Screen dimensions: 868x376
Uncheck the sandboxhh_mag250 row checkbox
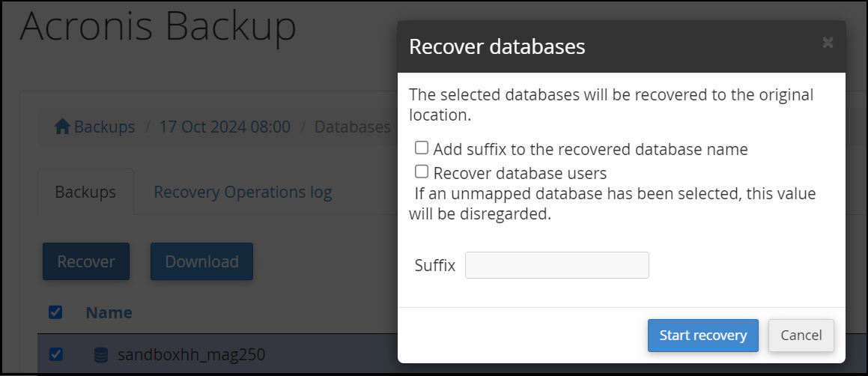(55, 354)
